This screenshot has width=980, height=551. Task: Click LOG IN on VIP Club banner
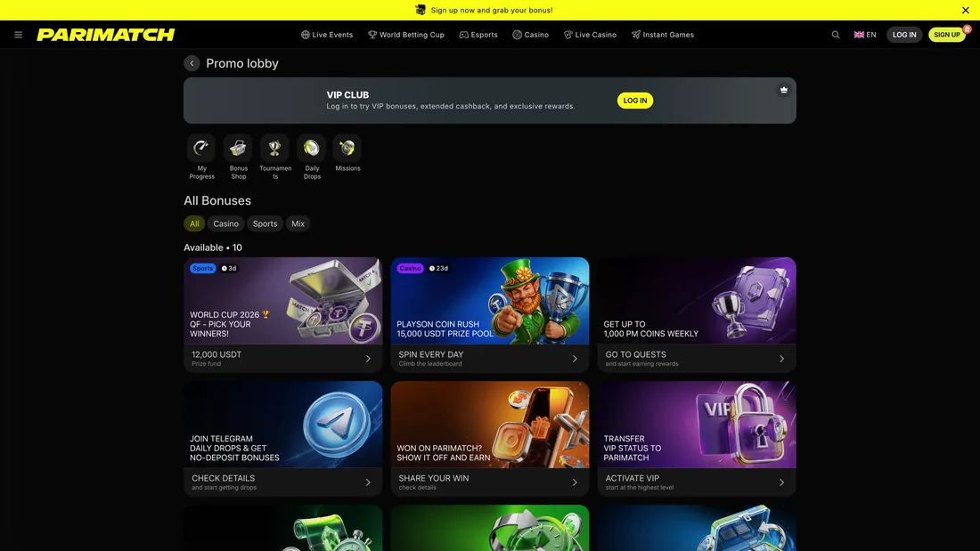tap(635, 101)
